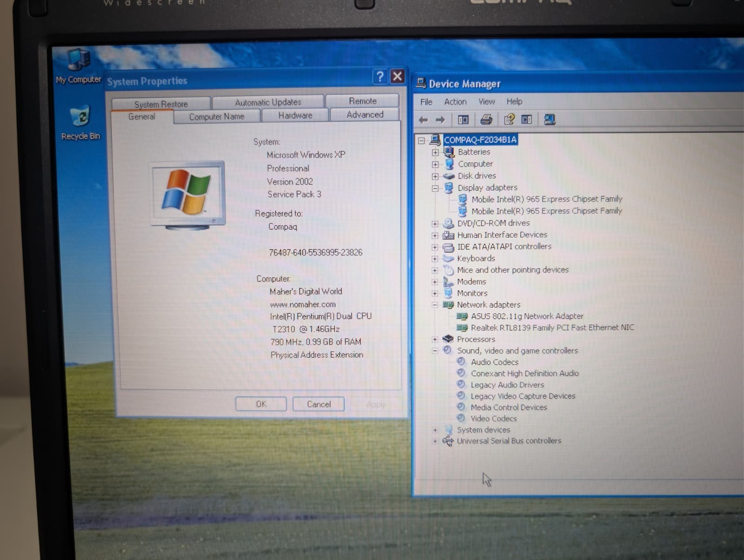
Task: Open the View menu in Device Manager
Action: click(x=486, y=102)
